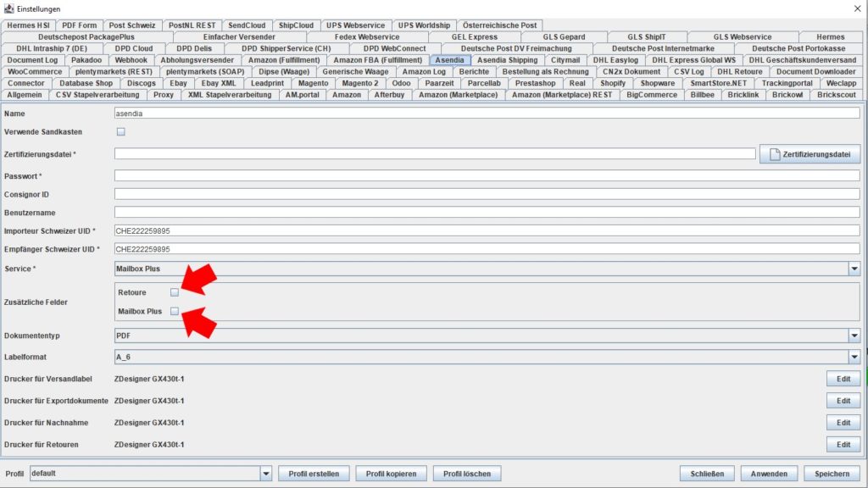Screen dimensions: 868x488
Task: Click the Profil löschen button
Action: 467,474
